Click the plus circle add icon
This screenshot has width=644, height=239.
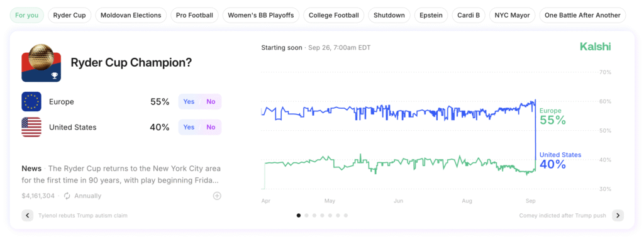tap(217, 196)
